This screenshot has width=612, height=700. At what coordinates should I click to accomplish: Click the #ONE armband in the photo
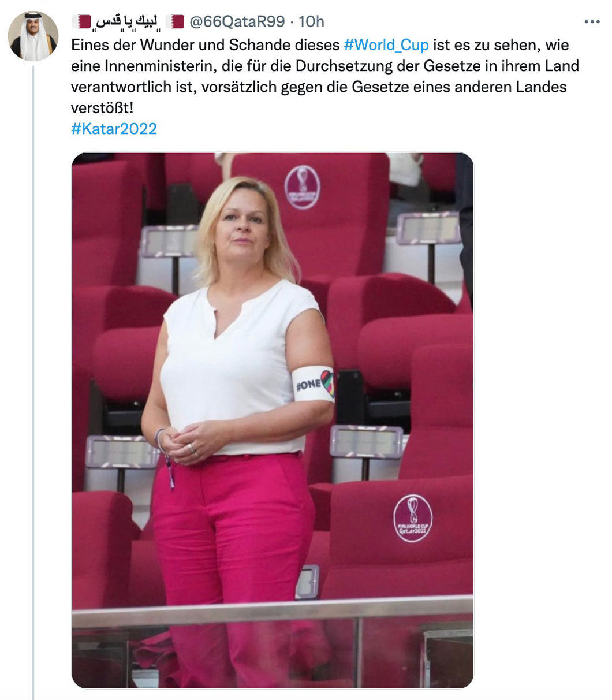[313, 384]
